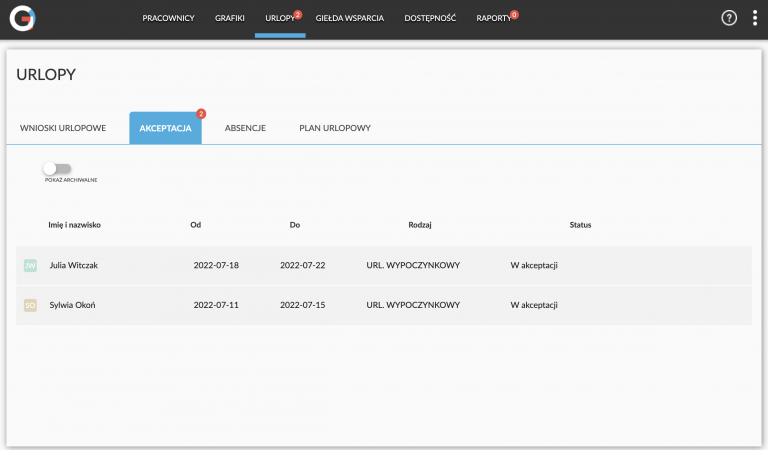Viewport: 768px width, 450px height.
Task: Toggle the Pokaż archiwalne switch
Action: [x=57, y=168]
